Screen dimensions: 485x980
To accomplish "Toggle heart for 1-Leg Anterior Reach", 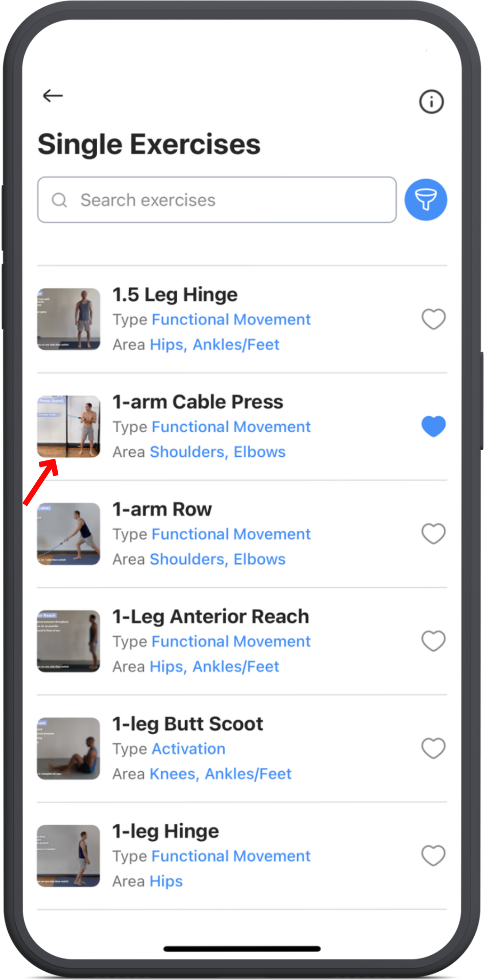I will (433, 641).
